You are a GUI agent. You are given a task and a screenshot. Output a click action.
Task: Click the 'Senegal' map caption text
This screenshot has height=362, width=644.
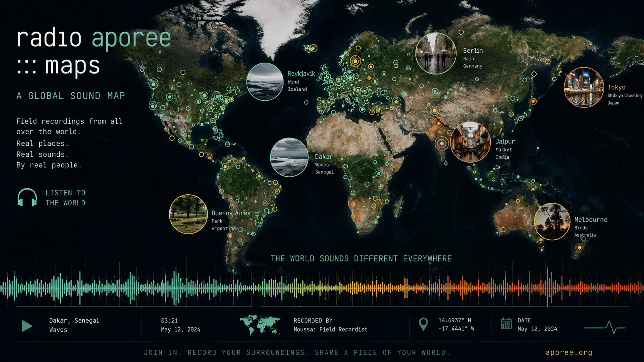324,172
